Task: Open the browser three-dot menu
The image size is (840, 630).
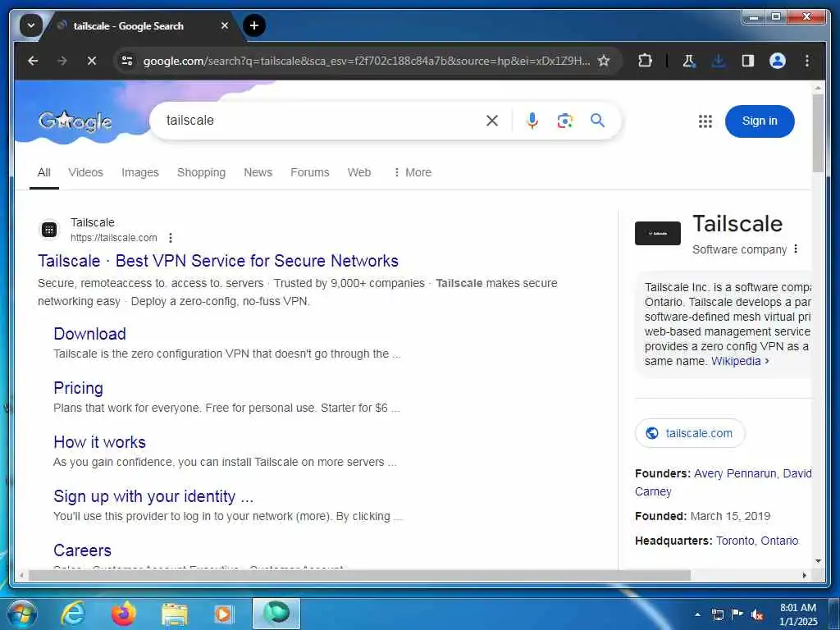Action: coord(807,61)
